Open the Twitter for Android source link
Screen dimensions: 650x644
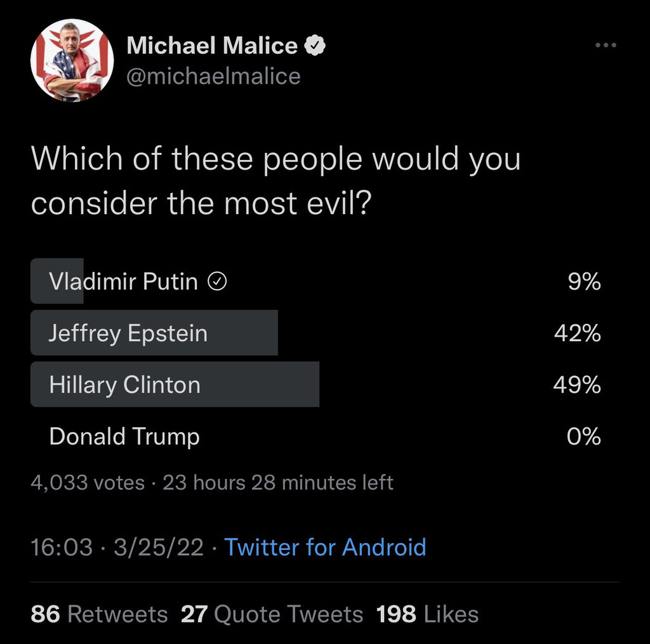pyautogui.click(x=325, y=547)
